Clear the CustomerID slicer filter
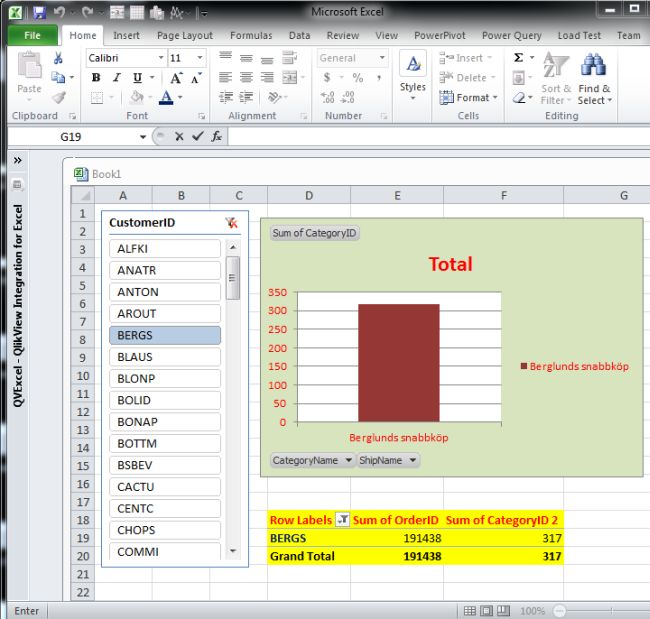The width and height of the screenshot is (650, 619). (231, 223)
